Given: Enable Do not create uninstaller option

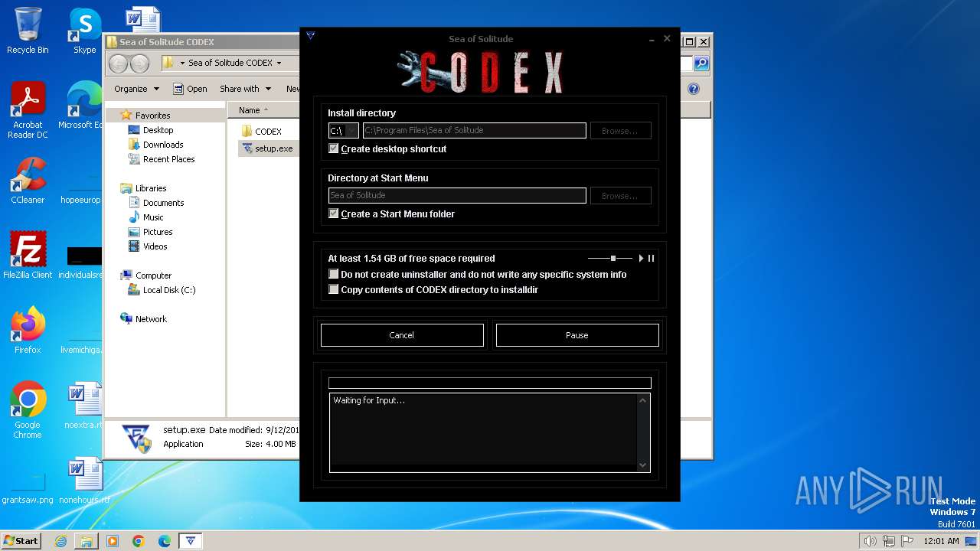Looking at the screenshot, I should coord(334,274).
